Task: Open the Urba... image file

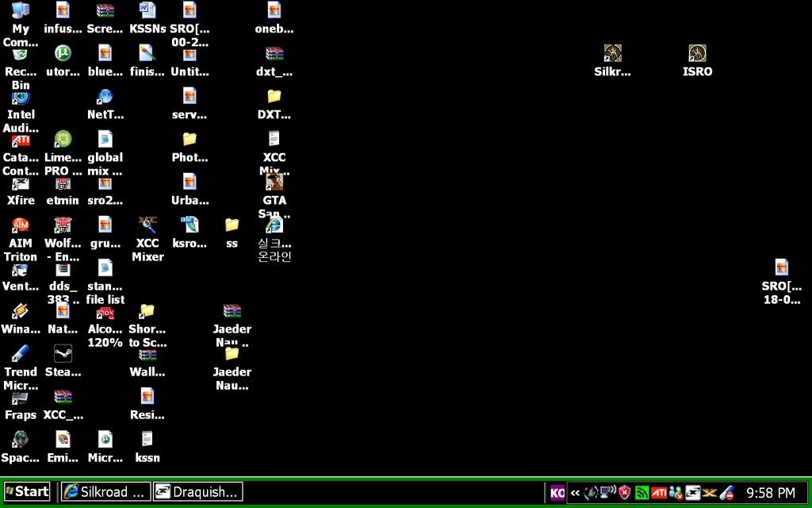Action: 190,182
